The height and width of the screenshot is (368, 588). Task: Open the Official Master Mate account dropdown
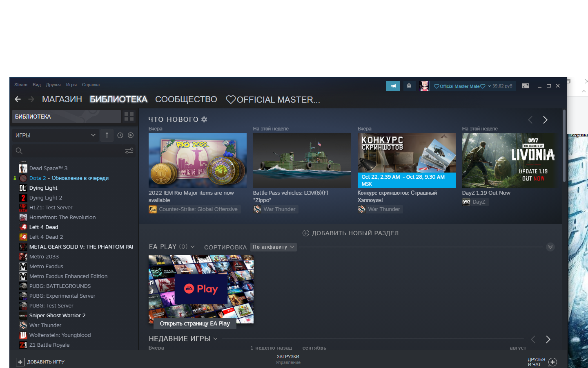pyautogui.click(x=463, y=86)
